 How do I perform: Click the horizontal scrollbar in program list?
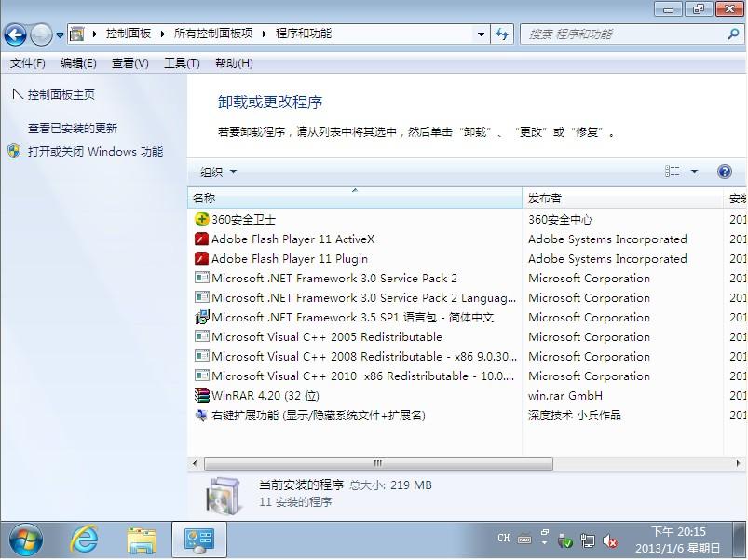point(378,463)
